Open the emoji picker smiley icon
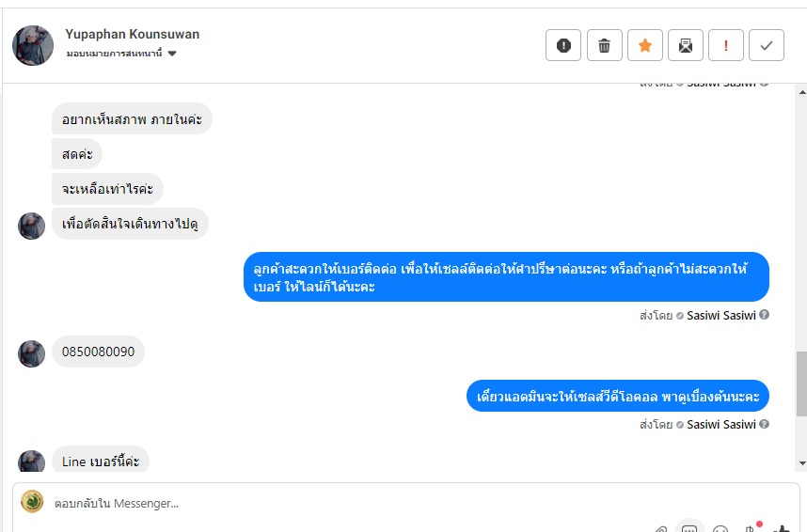 click(720, 529)
